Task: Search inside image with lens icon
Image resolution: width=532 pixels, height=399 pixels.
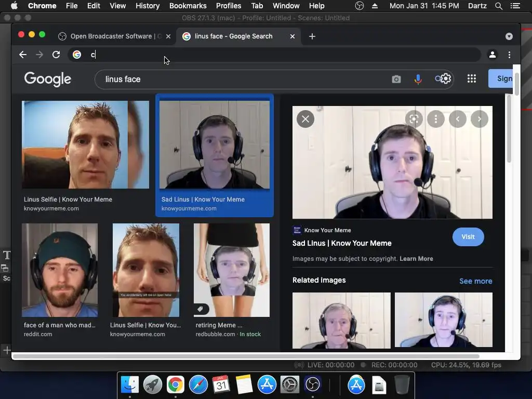Action: coord(414,119)
